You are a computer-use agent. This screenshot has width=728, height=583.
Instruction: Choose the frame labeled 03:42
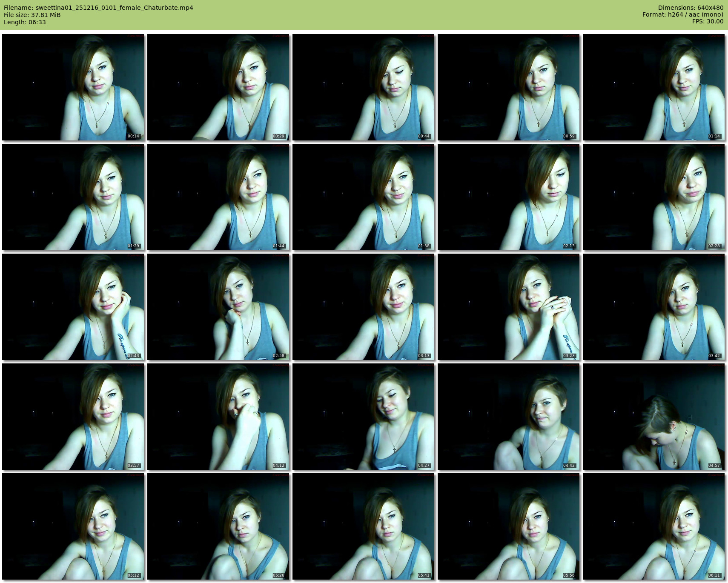654,307
